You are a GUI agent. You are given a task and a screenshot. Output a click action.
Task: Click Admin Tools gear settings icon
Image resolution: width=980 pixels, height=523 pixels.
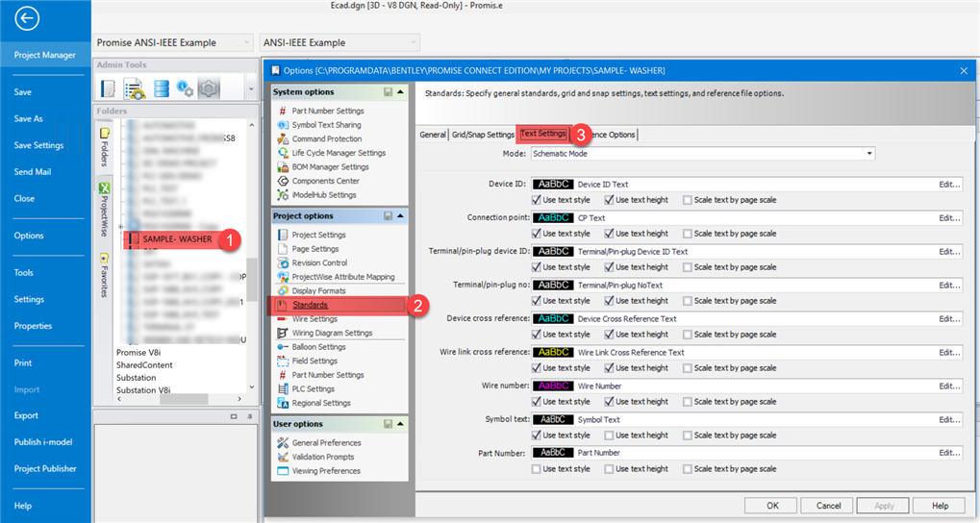point(209,88)
